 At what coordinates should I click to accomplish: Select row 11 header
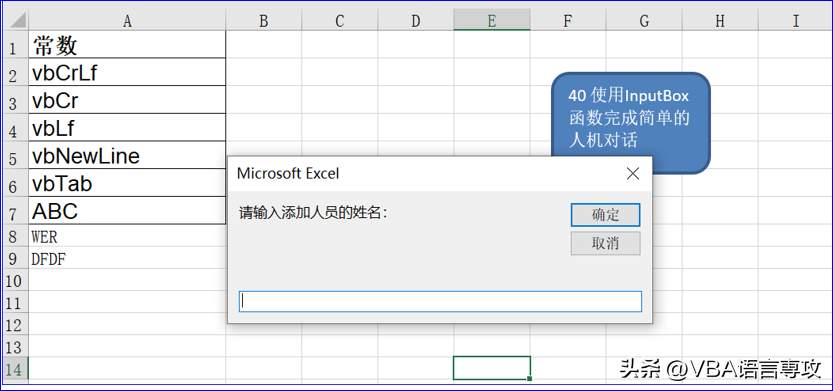(14, 302)
